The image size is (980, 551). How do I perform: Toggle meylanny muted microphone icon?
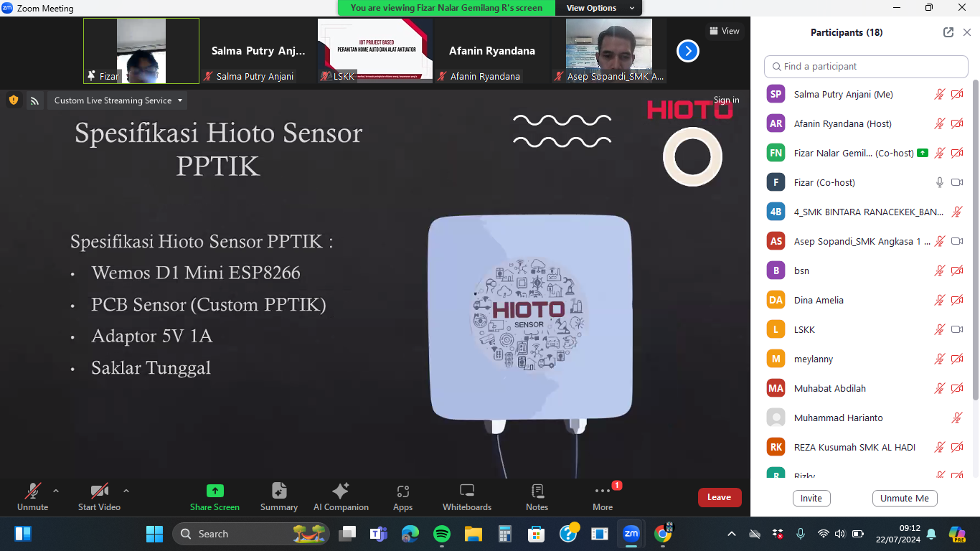click(939, 359)
